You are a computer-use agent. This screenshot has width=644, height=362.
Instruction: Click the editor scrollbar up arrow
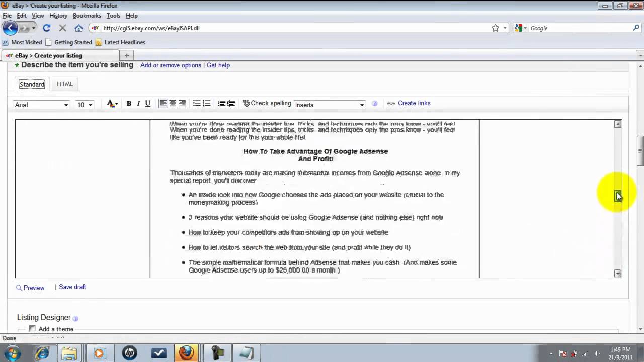[618, 124]
